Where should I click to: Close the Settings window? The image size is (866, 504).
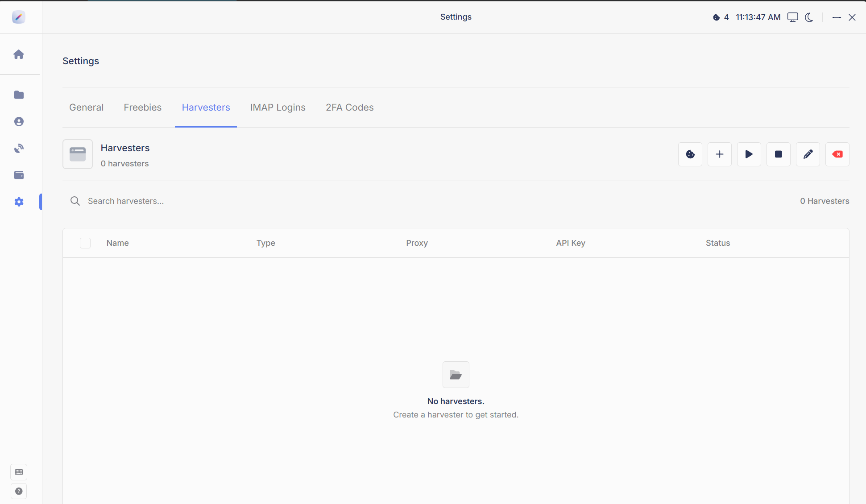click(x=852, y=17)
